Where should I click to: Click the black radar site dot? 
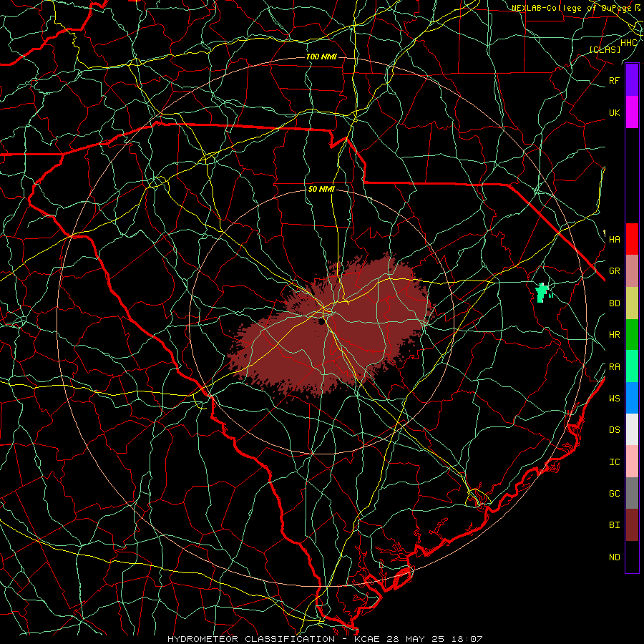[x=321, y=321]
